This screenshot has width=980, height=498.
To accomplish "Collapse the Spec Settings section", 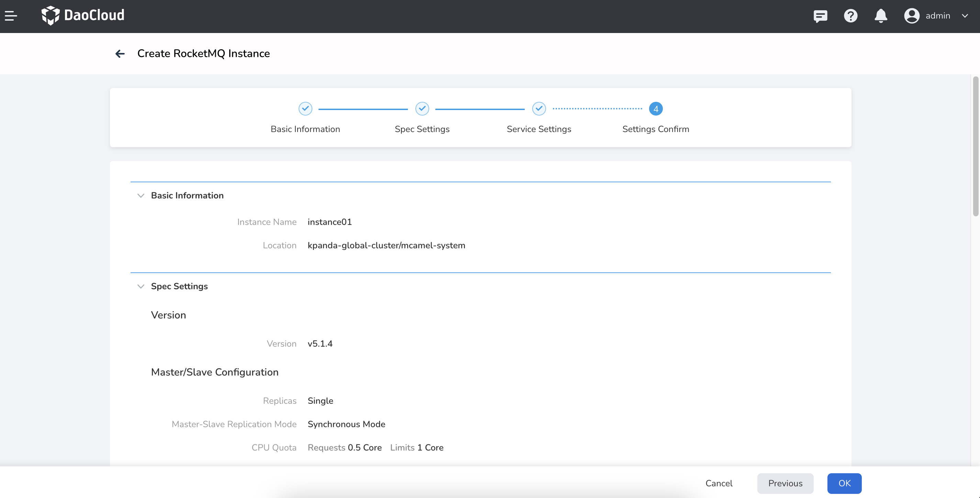I will pos(141,286).
